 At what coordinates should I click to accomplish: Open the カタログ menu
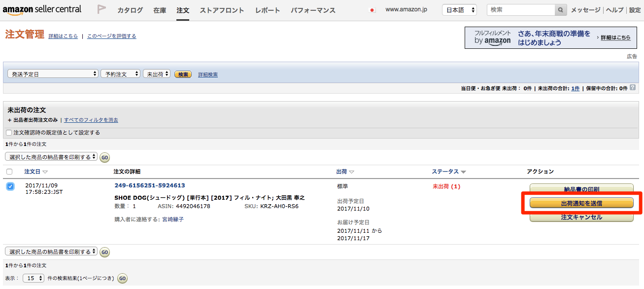[130, 10]
